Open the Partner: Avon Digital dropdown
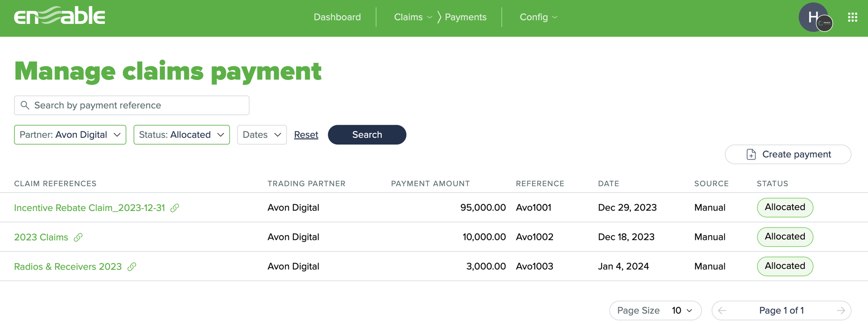The width and height of the screenshot is (868, 324). (x=70, y=135)
